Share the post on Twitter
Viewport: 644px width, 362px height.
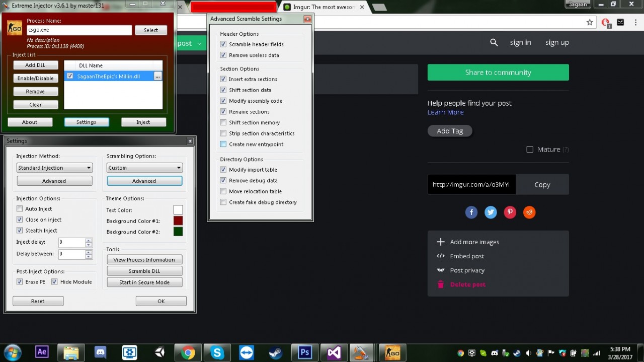pos(491,212)
